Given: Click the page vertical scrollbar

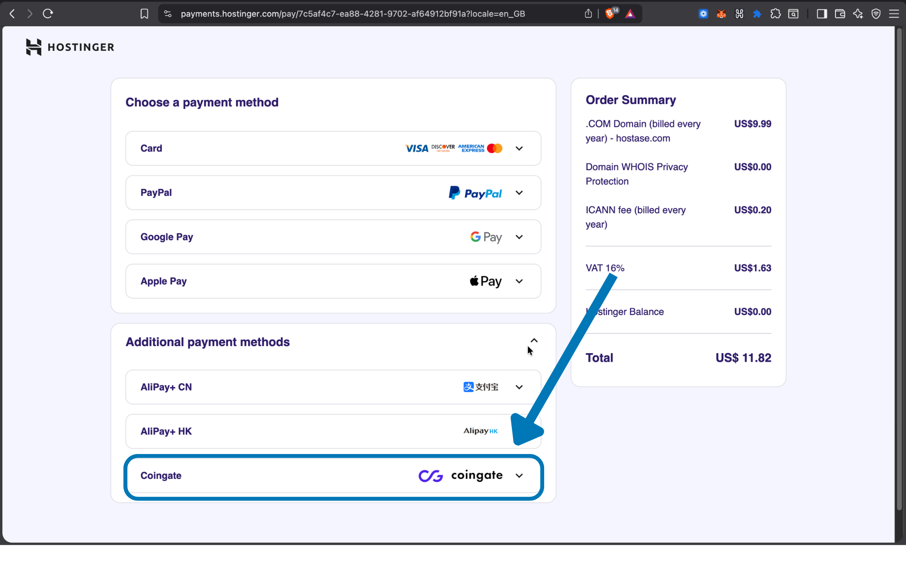Looking at the screenshot, I should 899,270.
